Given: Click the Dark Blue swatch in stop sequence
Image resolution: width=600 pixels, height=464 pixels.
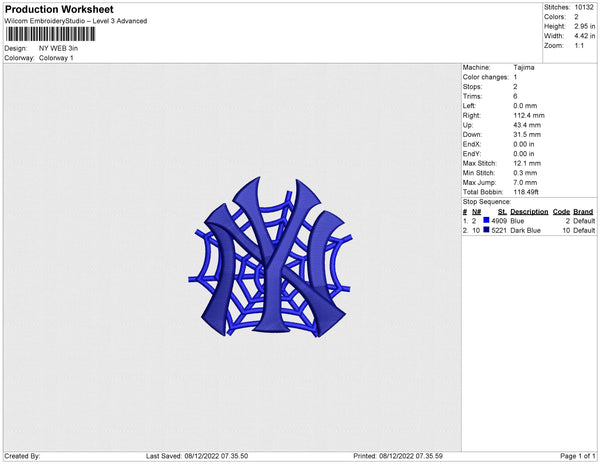Looking at the screenshot, I should tap(486, 230).
